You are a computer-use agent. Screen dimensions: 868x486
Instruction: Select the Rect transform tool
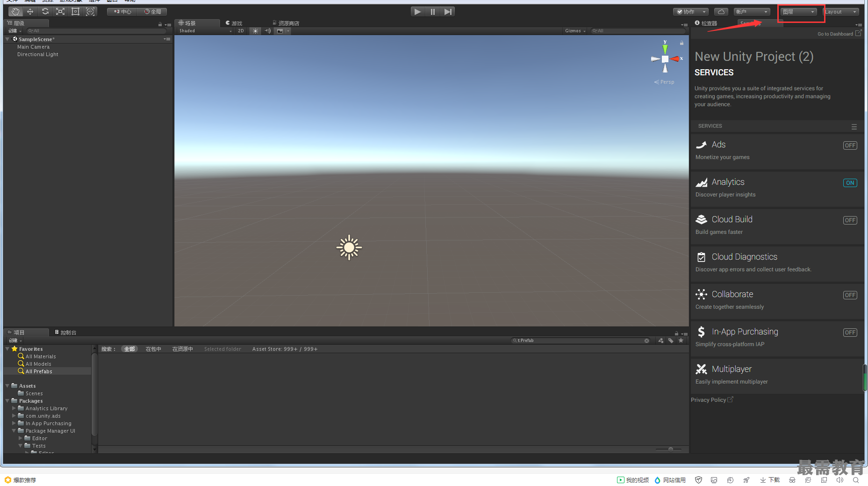coord(75,12)
